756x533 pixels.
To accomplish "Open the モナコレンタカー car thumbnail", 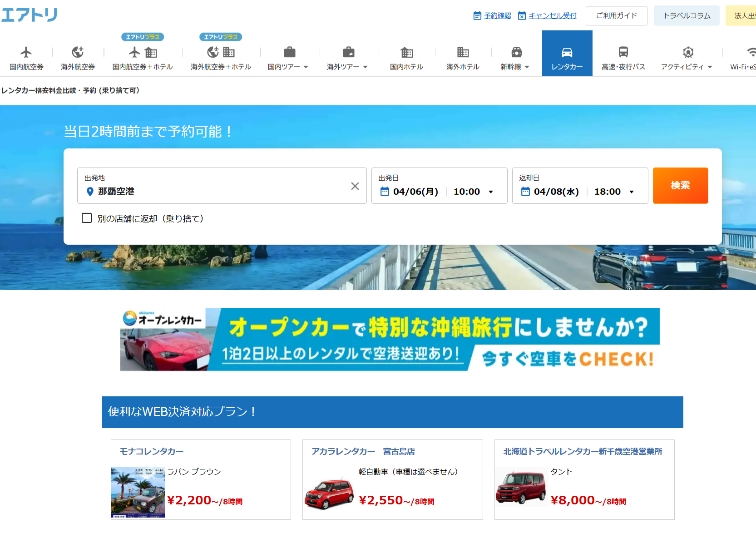I will tap(138, 492).
